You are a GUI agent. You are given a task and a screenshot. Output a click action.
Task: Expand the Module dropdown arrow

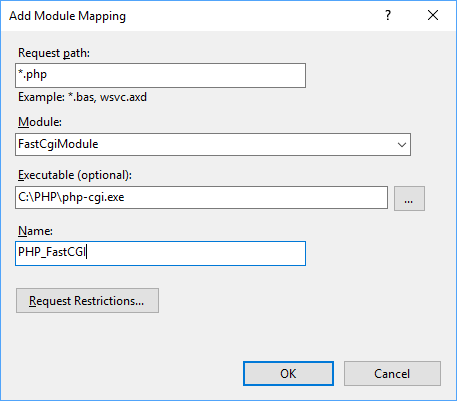tap(402, 145)
